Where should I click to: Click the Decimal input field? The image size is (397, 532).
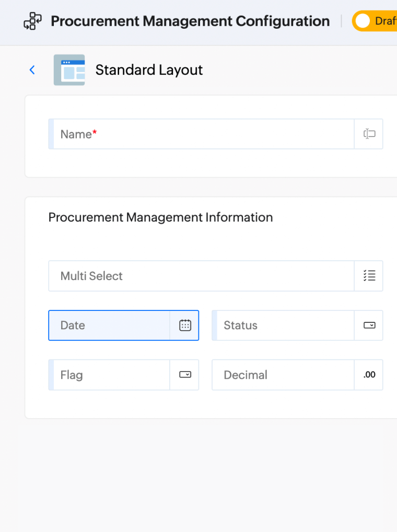point(282,375)
